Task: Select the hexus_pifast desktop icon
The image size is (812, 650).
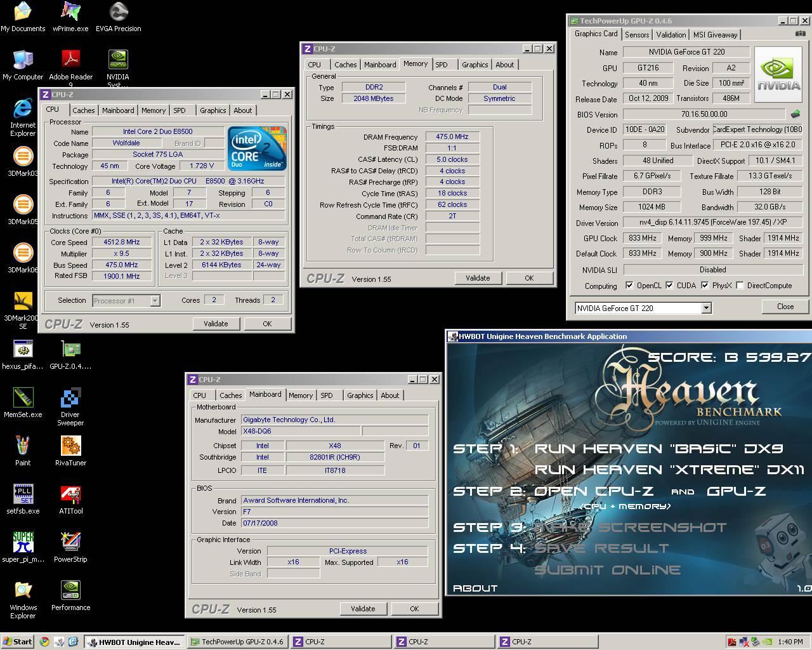Action: coord(23,355)
